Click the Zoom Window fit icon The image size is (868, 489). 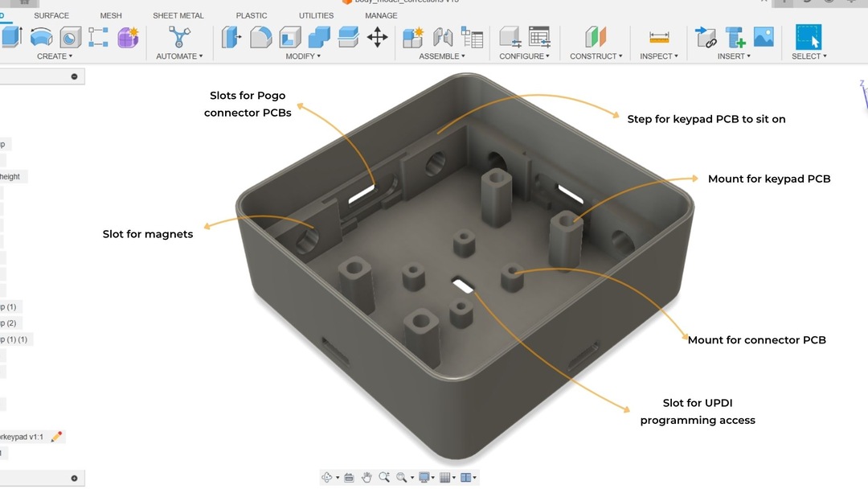(x=402, y=477)
